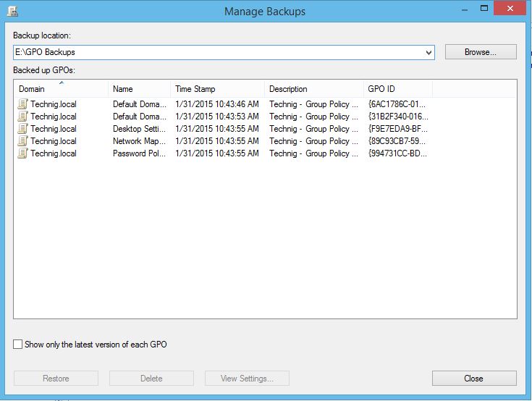The width and height of the screenshot is (532, 401).
Task: Click the scroll icon of the Password Pol... row
Action: [x=22, y=153]
